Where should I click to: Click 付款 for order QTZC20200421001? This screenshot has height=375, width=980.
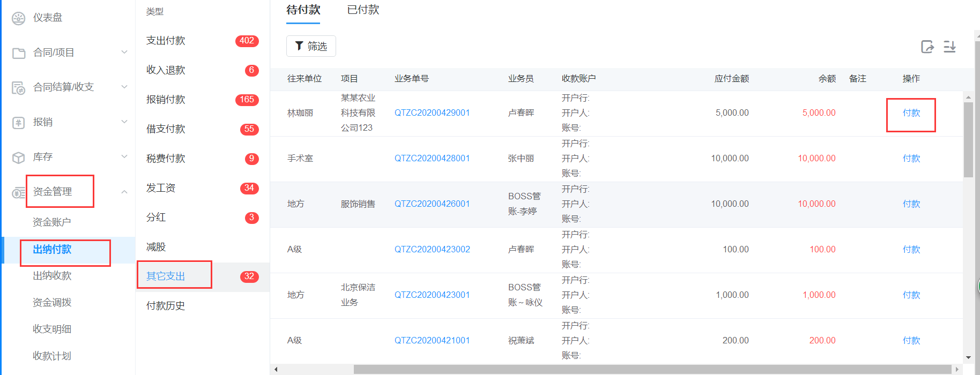coord(911,341)
